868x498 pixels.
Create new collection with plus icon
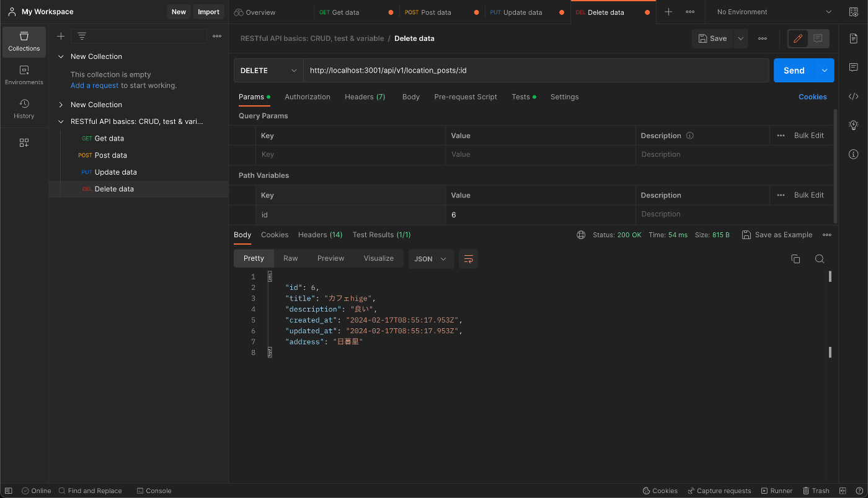(61, 37)
